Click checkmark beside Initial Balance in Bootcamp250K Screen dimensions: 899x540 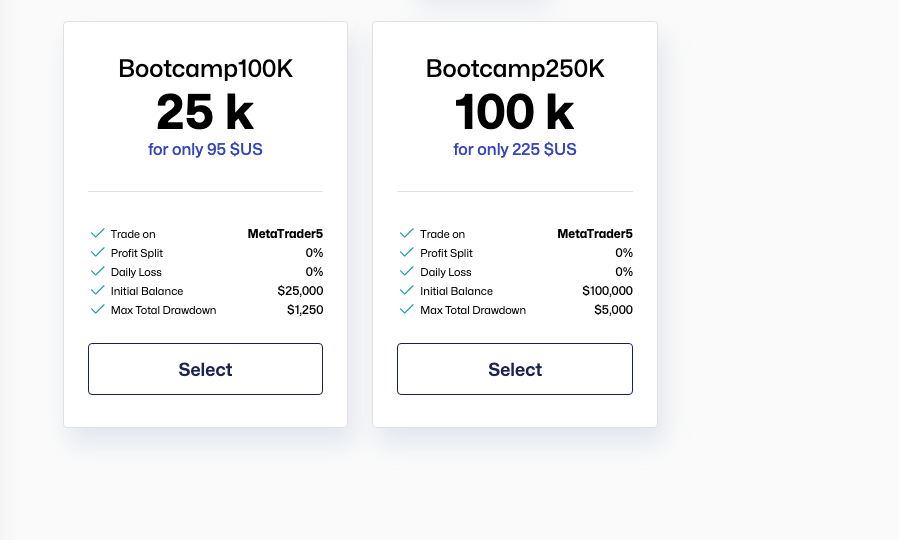coord(407,291)
